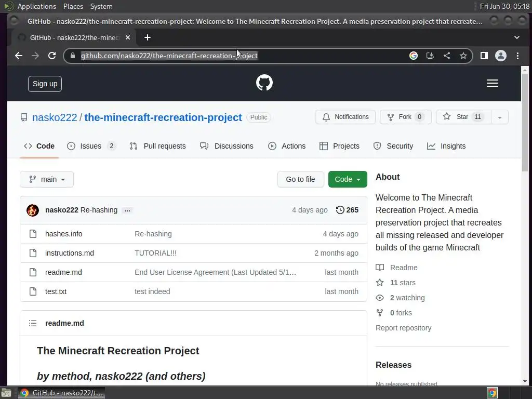Click the Go to file button
This screenshot has width=532, height=399.
pyautogui.click(x=300, y=179)
